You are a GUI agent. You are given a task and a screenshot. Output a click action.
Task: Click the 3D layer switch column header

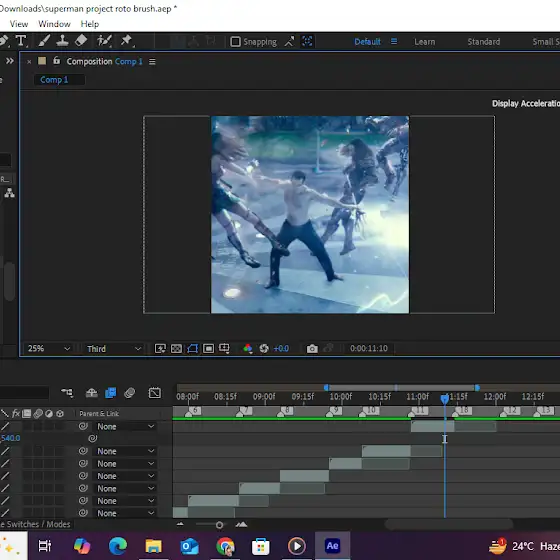pos(60,414)
